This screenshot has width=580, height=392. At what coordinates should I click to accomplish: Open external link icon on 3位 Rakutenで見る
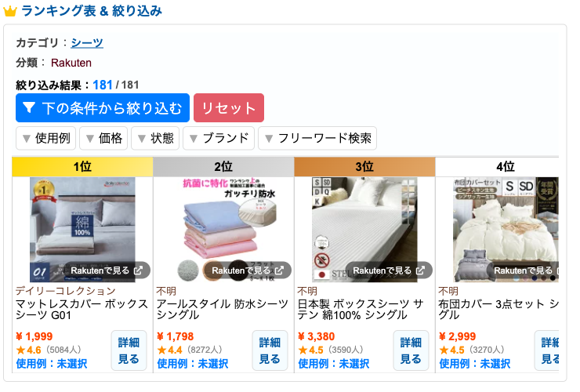420,270
